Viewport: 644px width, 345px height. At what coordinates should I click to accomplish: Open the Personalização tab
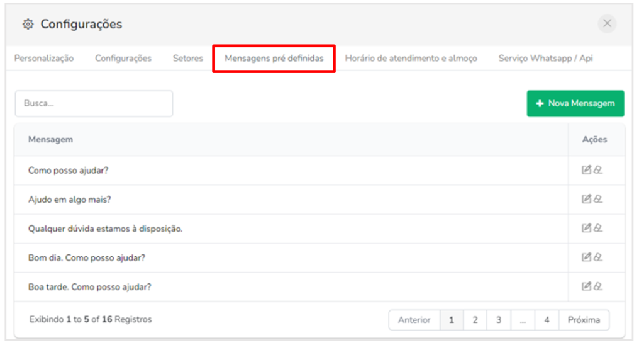(44, 59)
